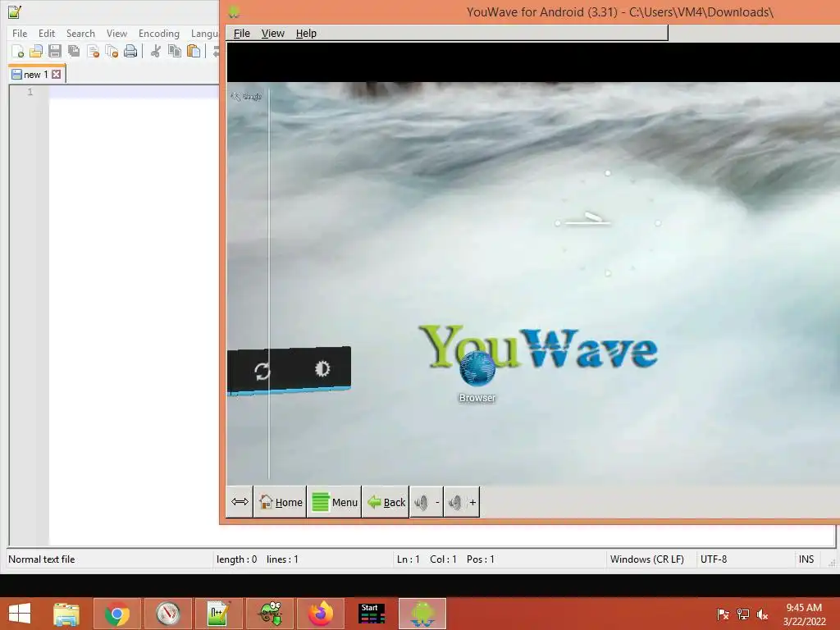Click the 'Normal text file' status entry
The width and height of the screenshot is (840, 630).
coord(41,559)
